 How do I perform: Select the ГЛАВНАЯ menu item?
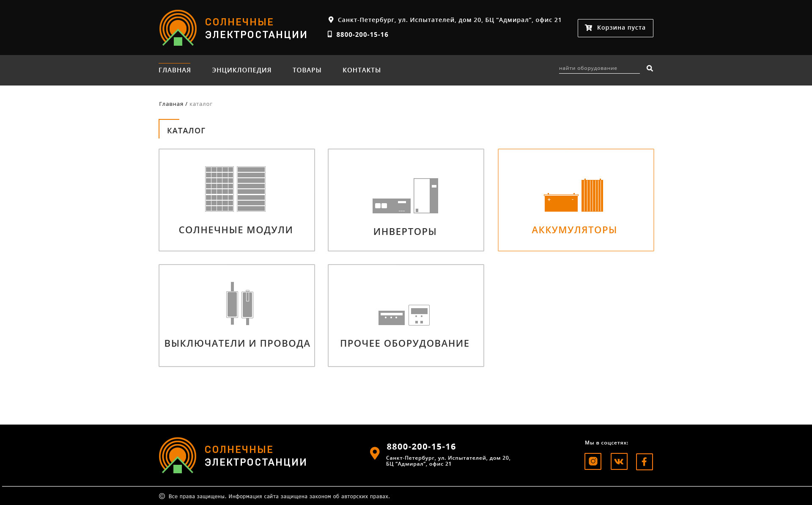click(x=175, y=70)
